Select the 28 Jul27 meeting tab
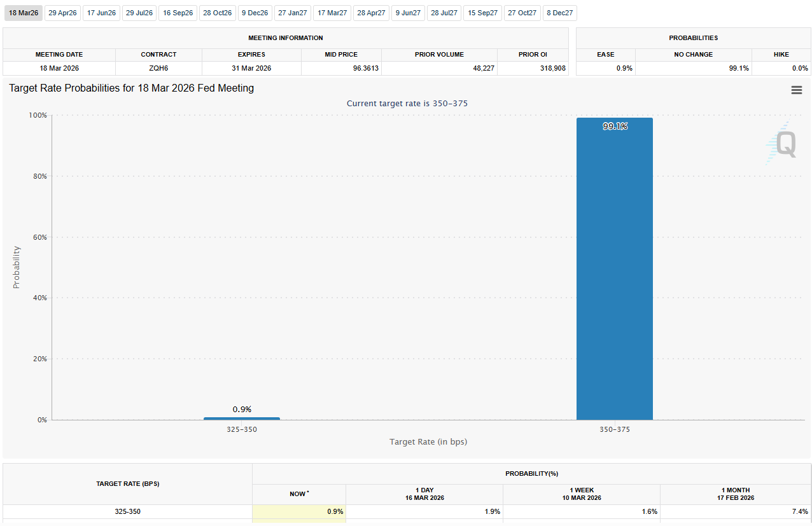 [x=444, y=13]
